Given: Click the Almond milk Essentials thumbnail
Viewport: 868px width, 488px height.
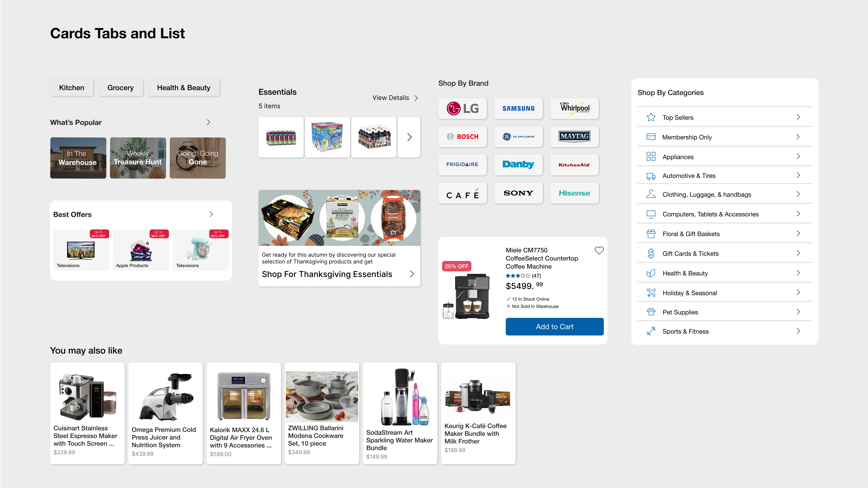Looking at the screenshot, I should [327, 137].
